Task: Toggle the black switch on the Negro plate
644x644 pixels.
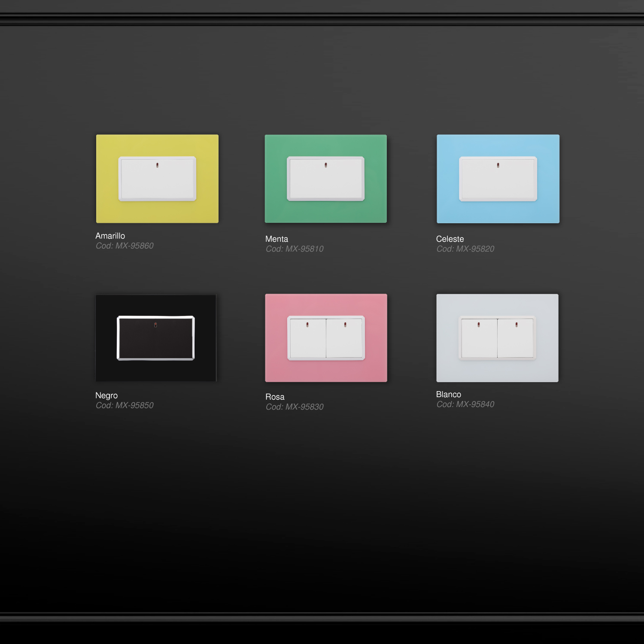Action: 155,338
